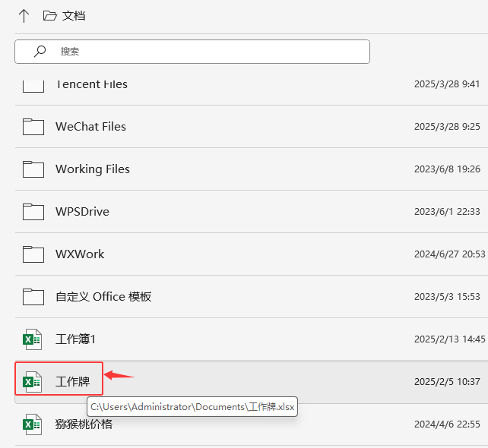Open the 工作牌 workbook name
This screenshot has height=448, width=488.
(73, 382)
